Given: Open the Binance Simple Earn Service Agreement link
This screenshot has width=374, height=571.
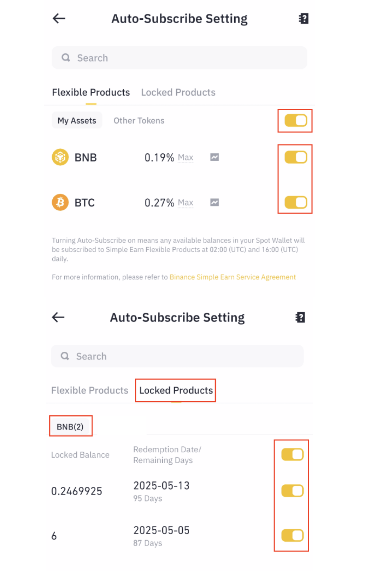Looking at the screenshot, I should click(x=233, y=277).
